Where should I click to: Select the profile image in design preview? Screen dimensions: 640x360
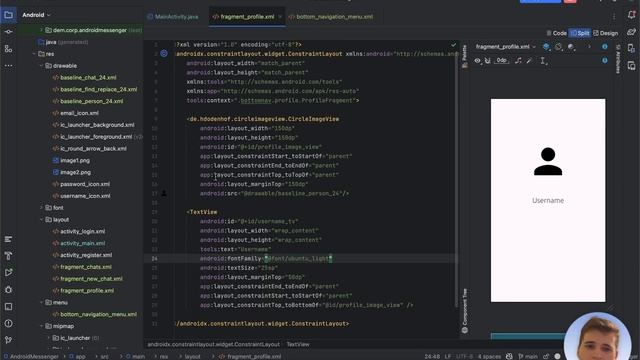[x=548, y=161]
